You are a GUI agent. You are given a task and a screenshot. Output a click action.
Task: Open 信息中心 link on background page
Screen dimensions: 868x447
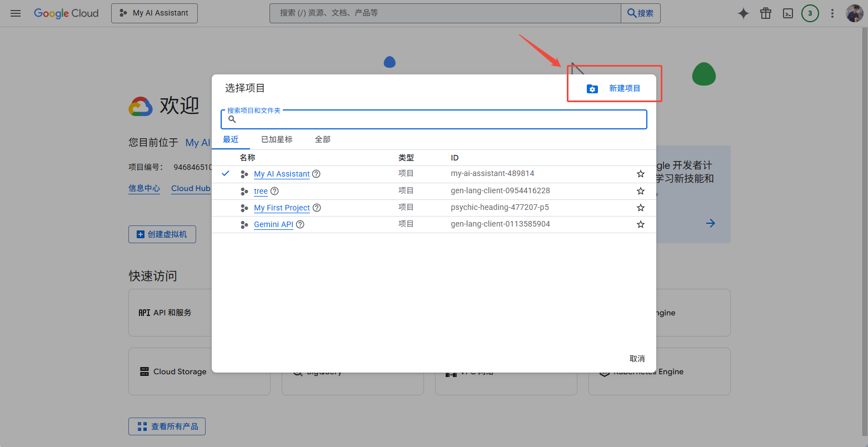pyautogui.click(x=144, y=188)
